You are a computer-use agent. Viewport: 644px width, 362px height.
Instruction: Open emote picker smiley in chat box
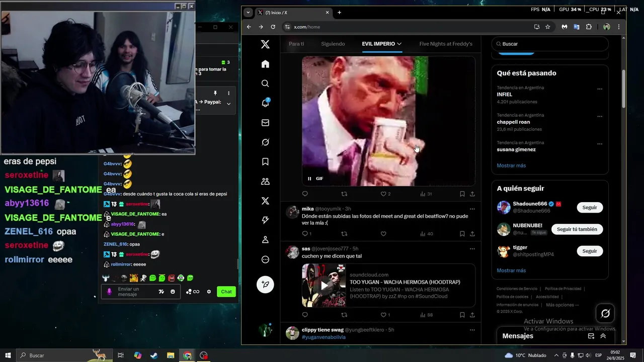tap(173, 292)
